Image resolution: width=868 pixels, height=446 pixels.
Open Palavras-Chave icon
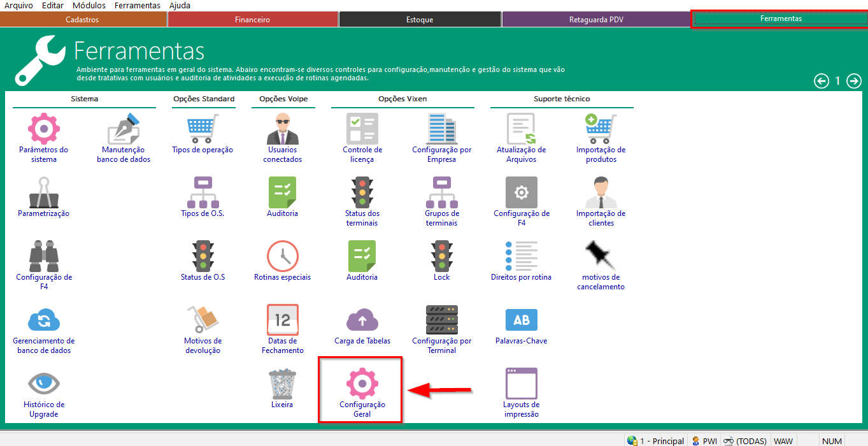(x=521, y=320)
